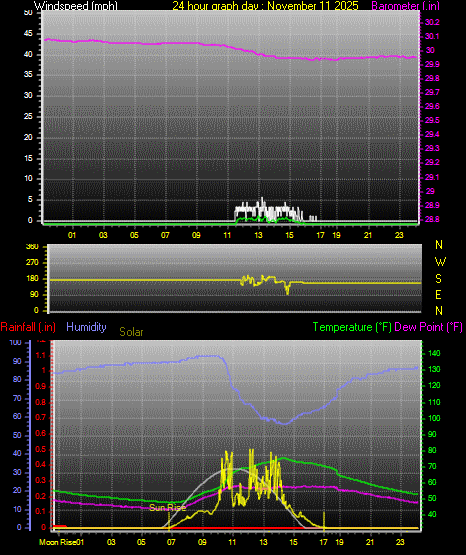This screenshot has width=466, height=555.
Task: Click the Dew Point (°F) legend label
Action: [x=428, y=327]
